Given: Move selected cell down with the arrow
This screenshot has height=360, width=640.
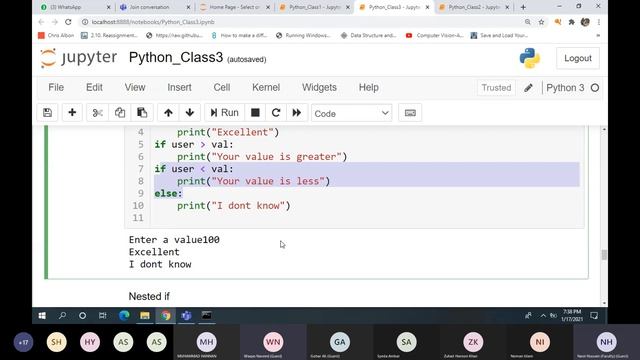Looking at the screenshot, I should pos(190,113).
